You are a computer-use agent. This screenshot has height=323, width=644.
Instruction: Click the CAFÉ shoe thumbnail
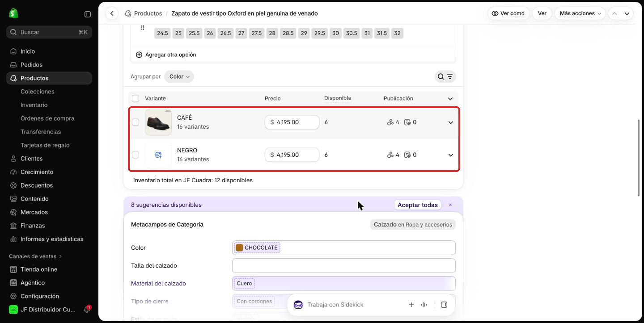tap(158, 122)
